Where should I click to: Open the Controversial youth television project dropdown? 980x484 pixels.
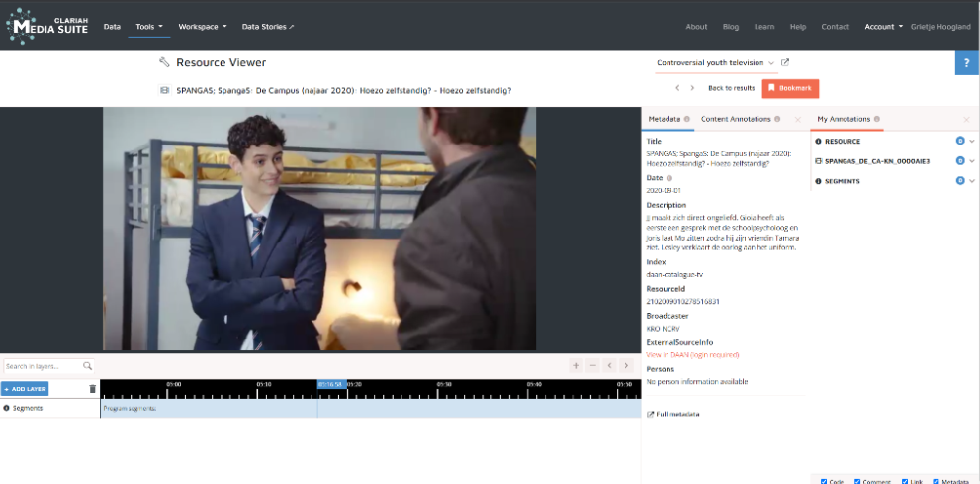pos(716,63)
